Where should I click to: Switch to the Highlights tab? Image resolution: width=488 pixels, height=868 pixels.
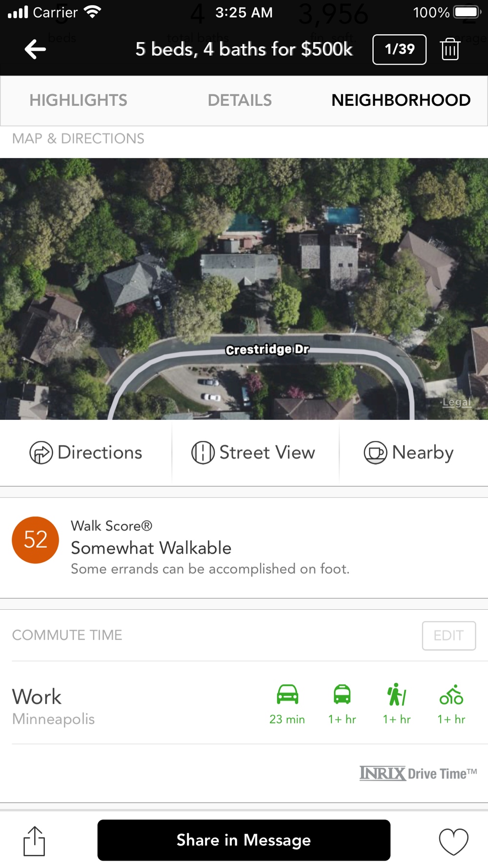pyautogui.click(x=78, y=100)
